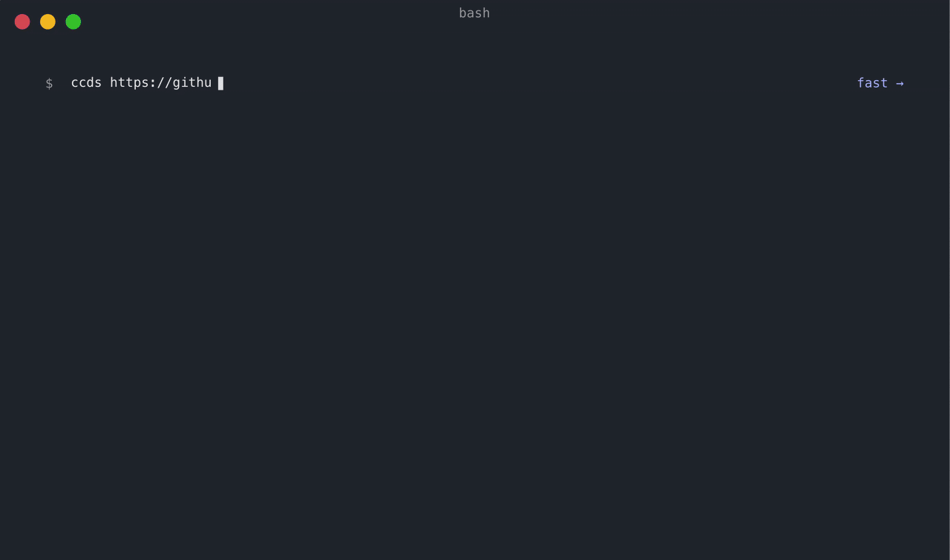Click the right arrow next to fast
950x560 pixels.
900,83
